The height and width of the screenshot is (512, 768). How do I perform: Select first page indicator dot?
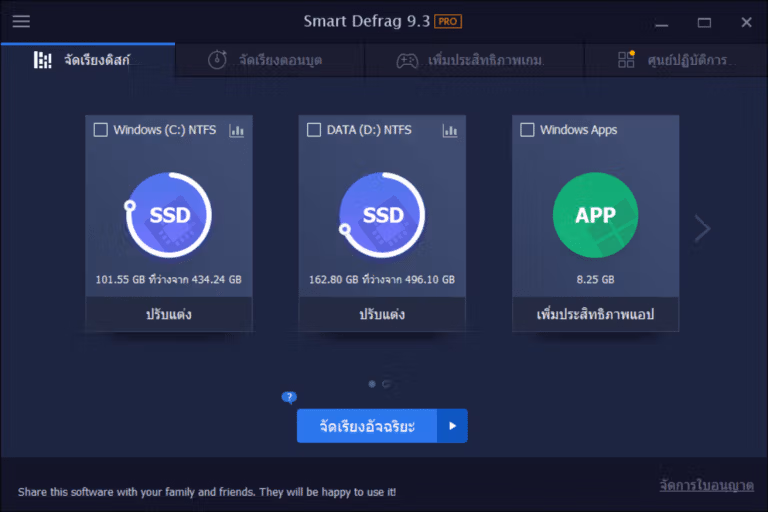tap(372, 384)
